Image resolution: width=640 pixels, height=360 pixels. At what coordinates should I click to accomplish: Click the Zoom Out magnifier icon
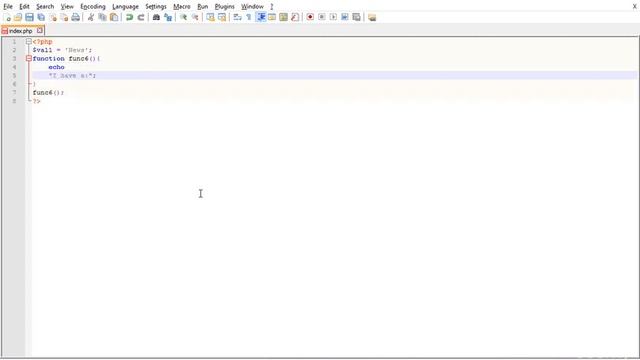click(x=195, y=17)
